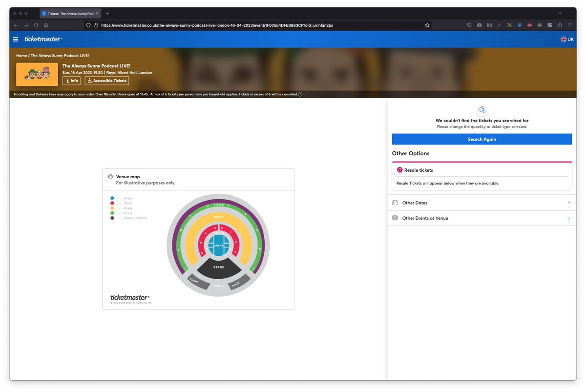Image resolution: width=586 pixels, height=392 pixels.
Task: Click the green Circle label on map
Action: (219, 205)
